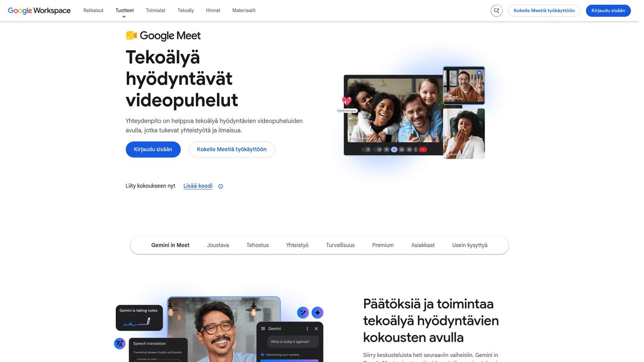Click Kirjaudu sisään in the top header
This screenshot has height=362, width=644.
pyautogui.click(x=608, y=11)
